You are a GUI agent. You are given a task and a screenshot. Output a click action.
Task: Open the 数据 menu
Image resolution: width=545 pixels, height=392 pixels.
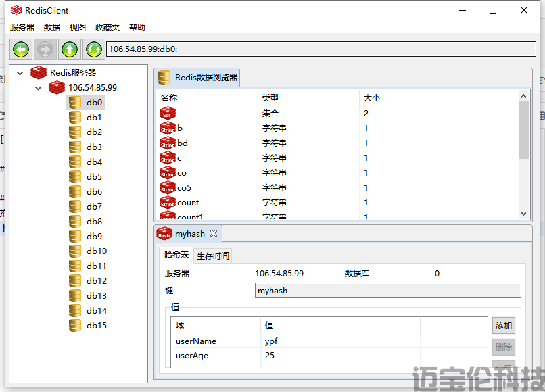(52, 28)
